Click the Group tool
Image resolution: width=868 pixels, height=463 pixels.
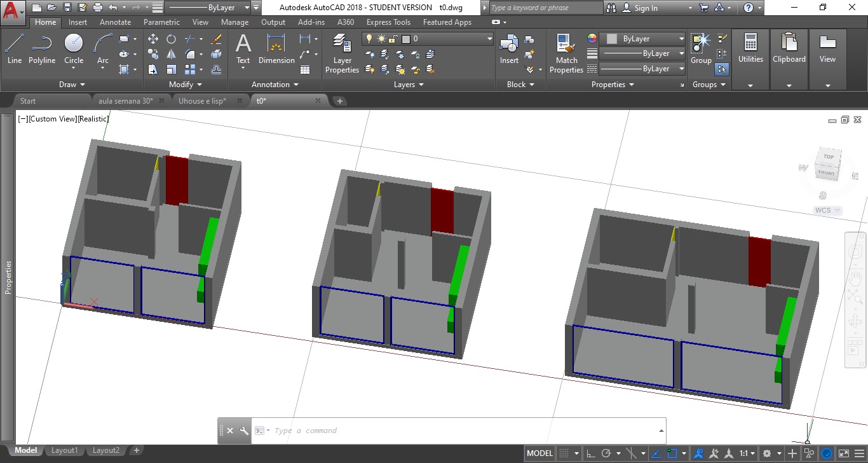(701, 49)
